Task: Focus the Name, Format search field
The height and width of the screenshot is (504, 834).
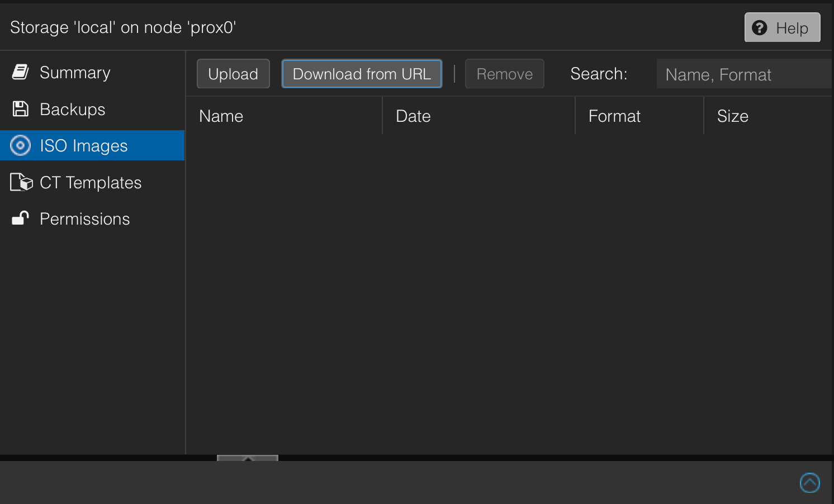Action: pyautogui.click(x=743, y=74)
